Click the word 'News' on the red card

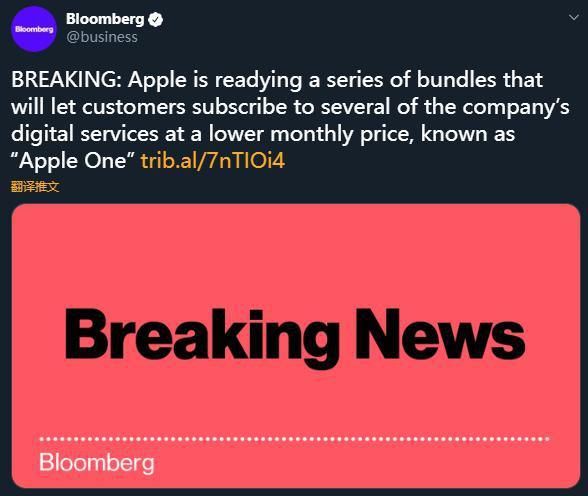click(x=440, y=334)
